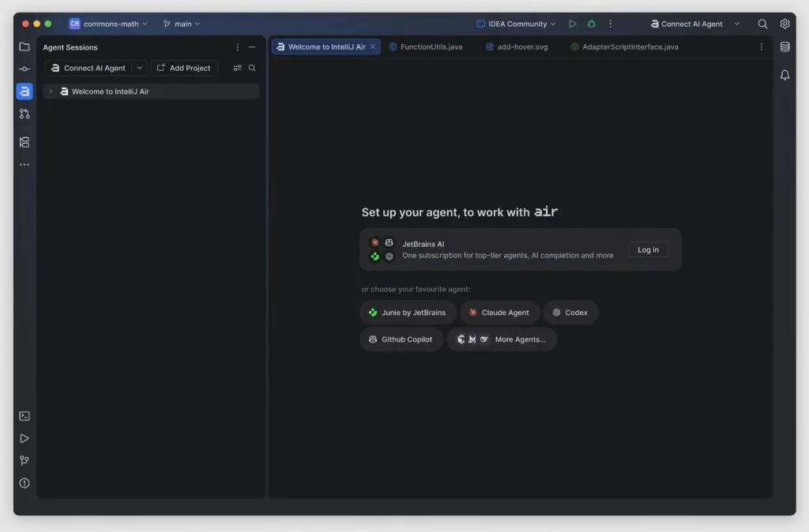Expand the top-bar Connect AI Agent chevron

click(x=737, y=24)
